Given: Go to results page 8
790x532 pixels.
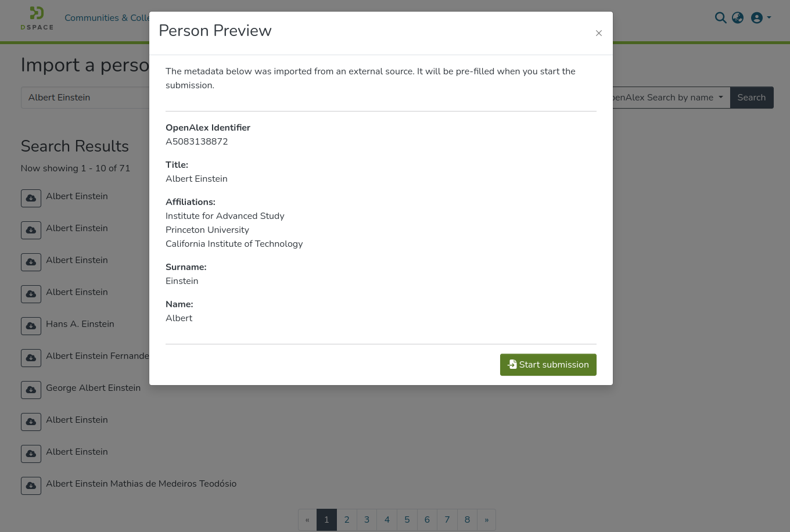Looking at the screenshot, I should (x=467, y=520).
